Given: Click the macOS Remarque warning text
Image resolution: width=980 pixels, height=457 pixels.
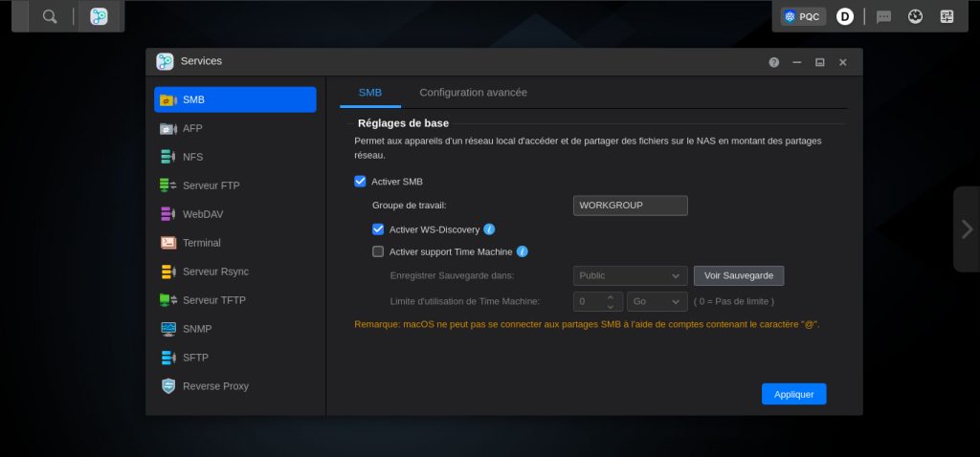Looking at the screenshot, I should [x=587, y=325].
